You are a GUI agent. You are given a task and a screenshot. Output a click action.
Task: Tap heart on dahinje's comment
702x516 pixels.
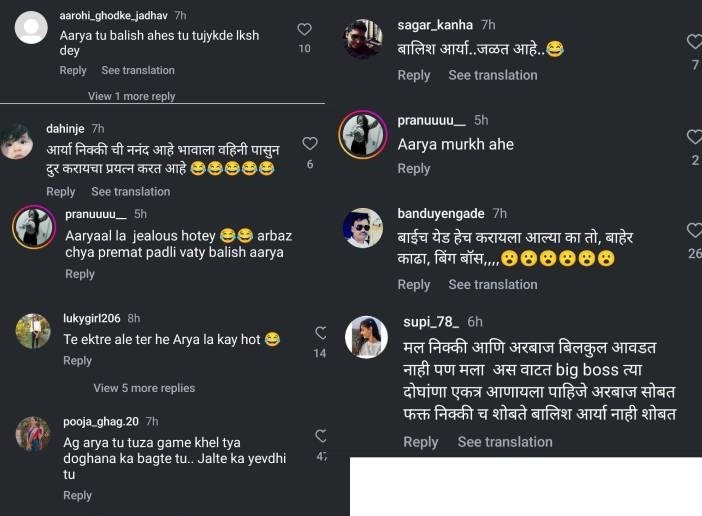click(310, 144)
